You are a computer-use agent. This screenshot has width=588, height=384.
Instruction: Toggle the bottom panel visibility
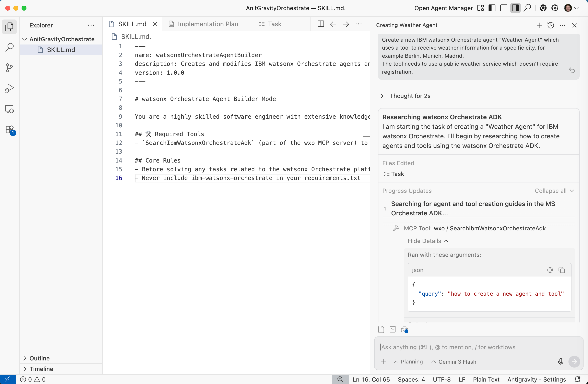point(504,8)
